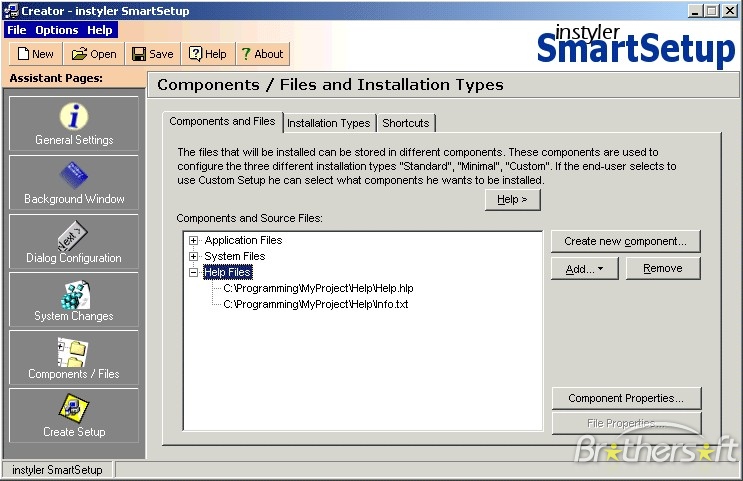Open the Add... dropdown button

tap(584, 269)
